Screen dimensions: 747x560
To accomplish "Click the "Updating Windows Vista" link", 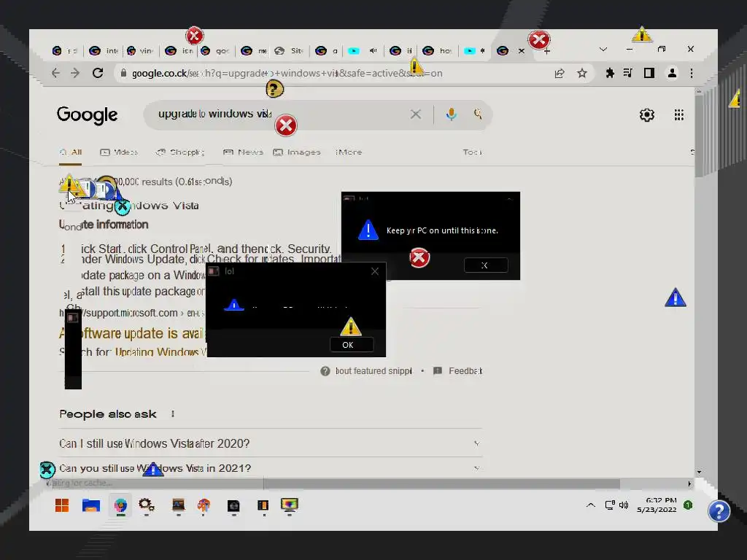I will click(162, 352).
